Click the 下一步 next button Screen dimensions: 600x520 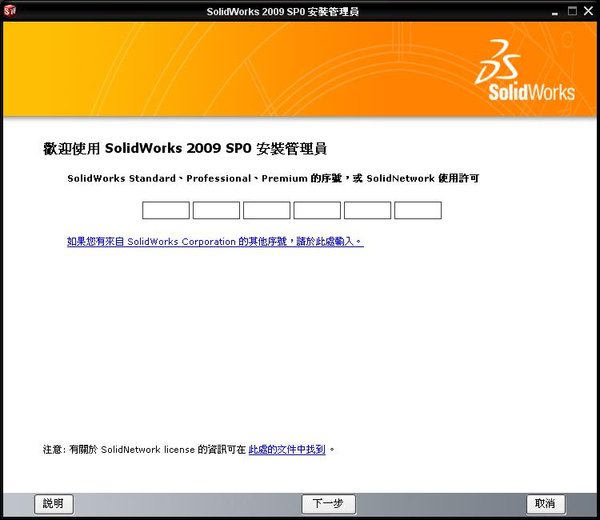click(328, 504)
